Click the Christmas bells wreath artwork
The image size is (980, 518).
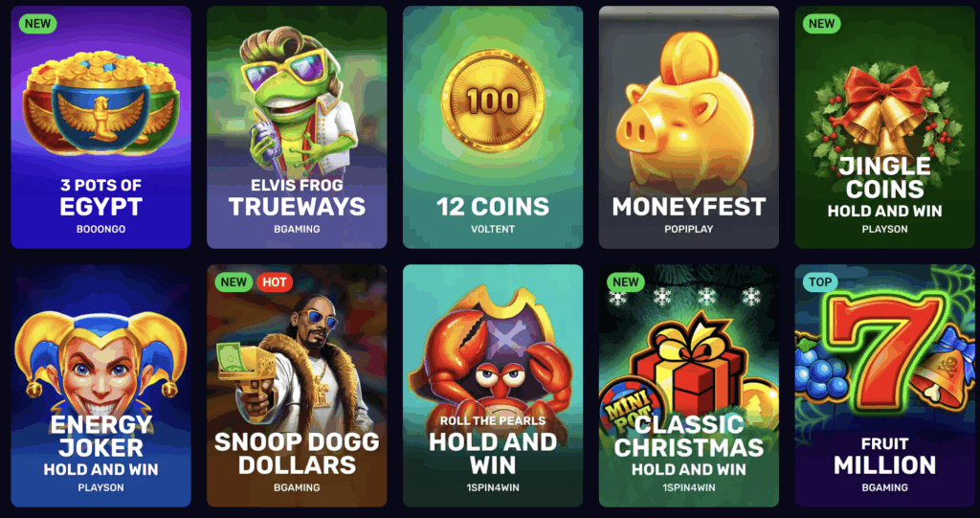point(883,113)
